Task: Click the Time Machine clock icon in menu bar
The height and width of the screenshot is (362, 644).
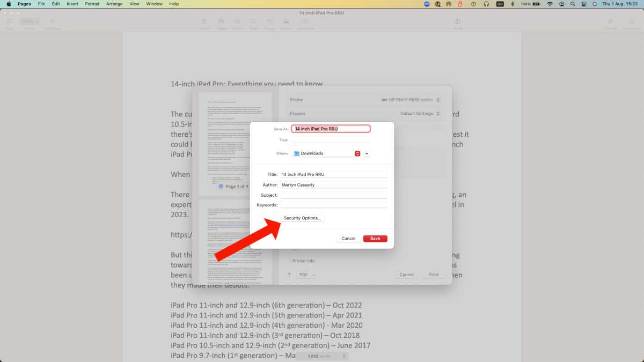Action: point(473,4)
